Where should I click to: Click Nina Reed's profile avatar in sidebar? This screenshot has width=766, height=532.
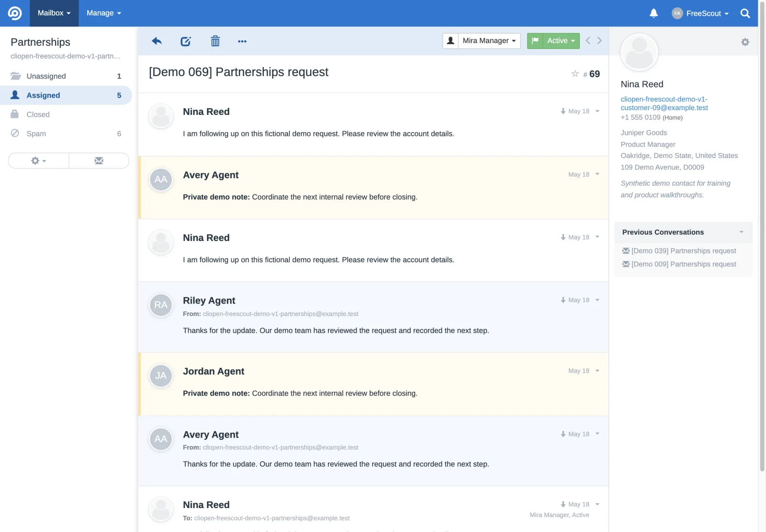pyautogui.click(x=639, y=52)
